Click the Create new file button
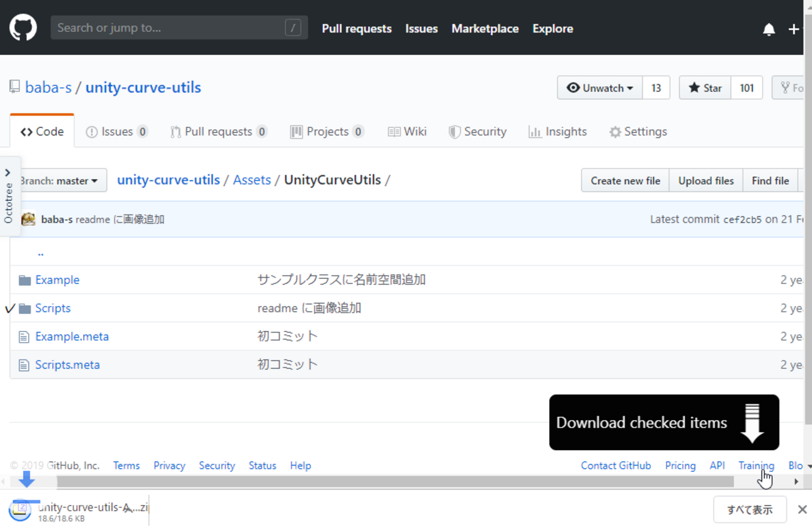 (x=625, y=180)
